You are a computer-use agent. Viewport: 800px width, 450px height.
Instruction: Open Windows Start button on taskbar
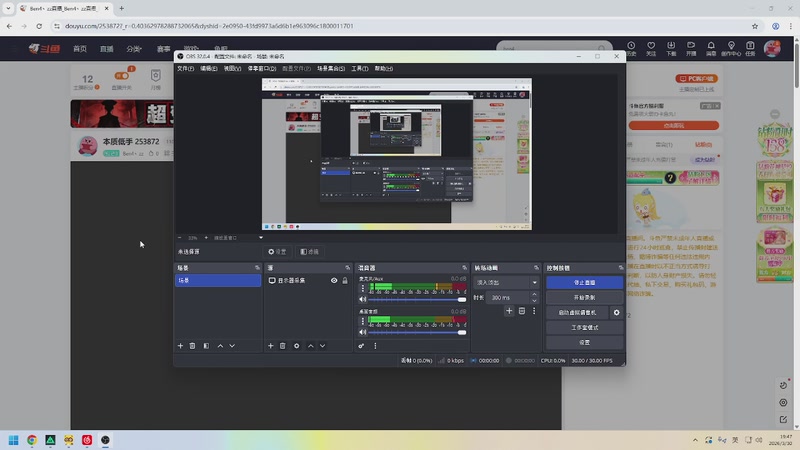coord(13,440)
